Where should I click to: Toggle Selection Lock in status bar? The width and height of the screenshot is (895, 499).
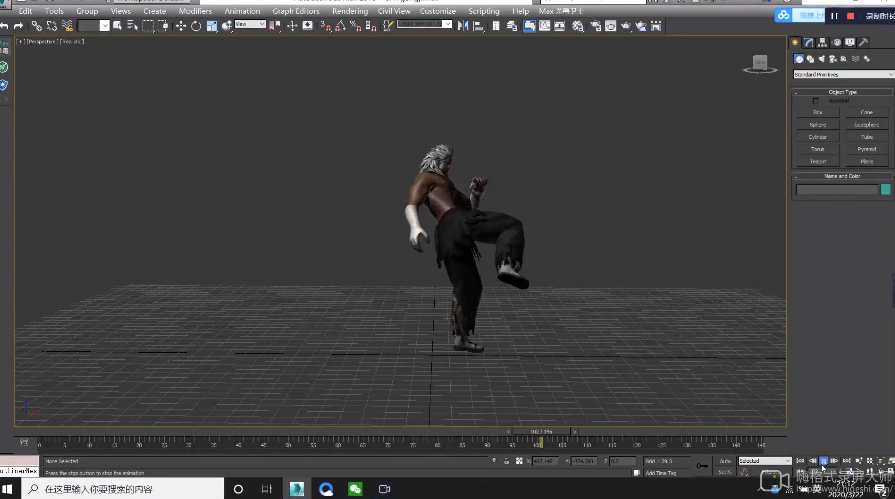(506, 461)
